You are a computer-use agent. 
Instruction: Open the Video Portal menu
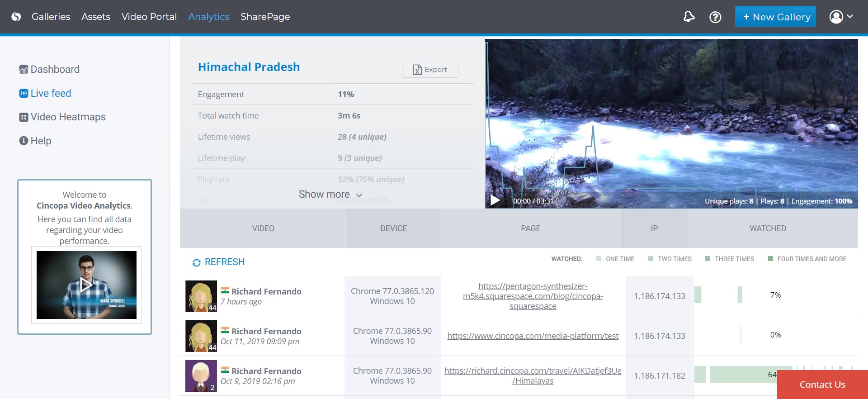coord(149,17)
